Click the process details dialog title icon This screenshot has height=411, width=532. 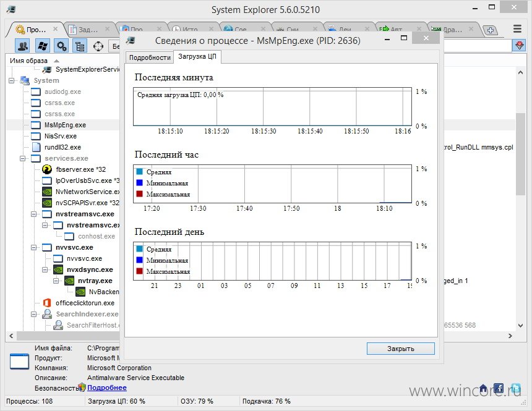click(131, 41)
